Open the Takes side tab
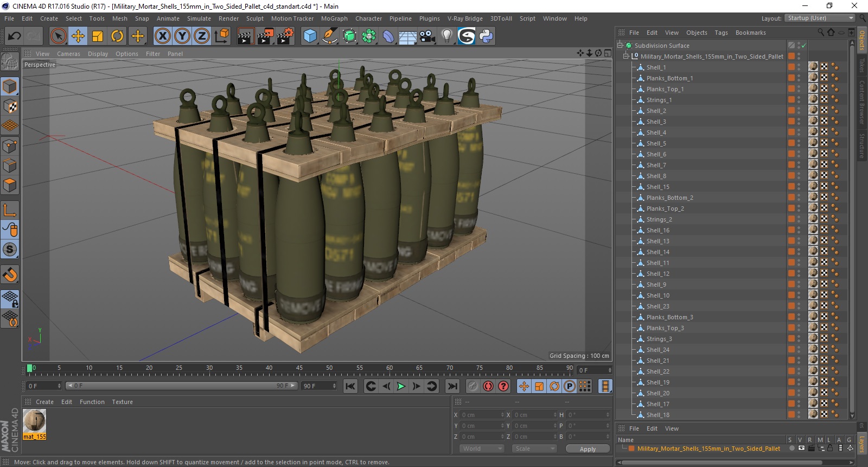Screen dimensions: 868x467 tap(861, 65)
